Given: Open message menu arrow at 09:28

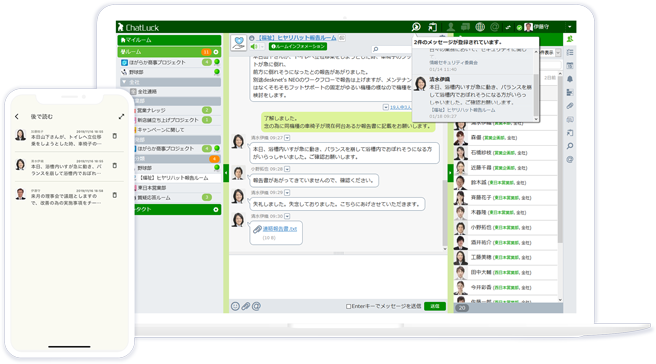Looking at the screenshot, I should [x=287, y=169].
